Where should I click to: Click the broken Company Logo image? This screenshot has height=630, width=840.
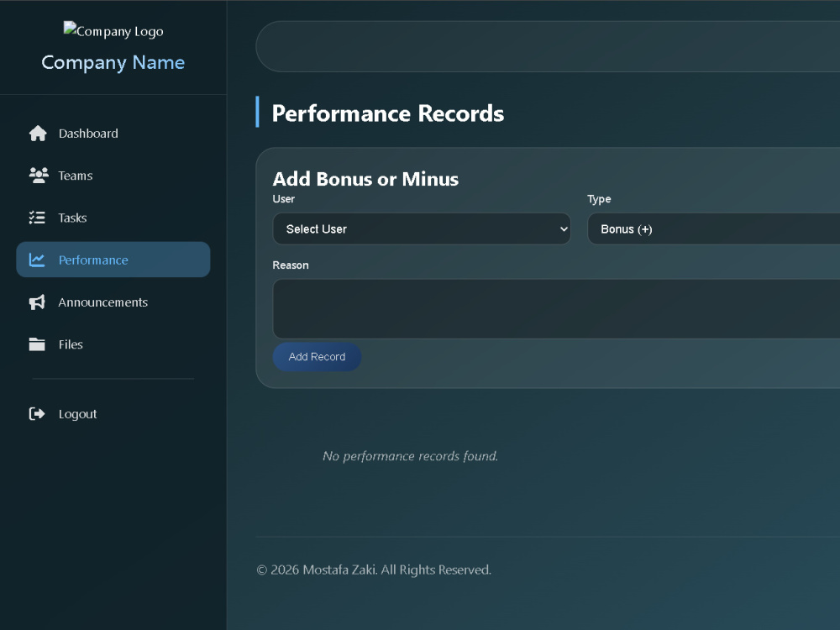113,30
